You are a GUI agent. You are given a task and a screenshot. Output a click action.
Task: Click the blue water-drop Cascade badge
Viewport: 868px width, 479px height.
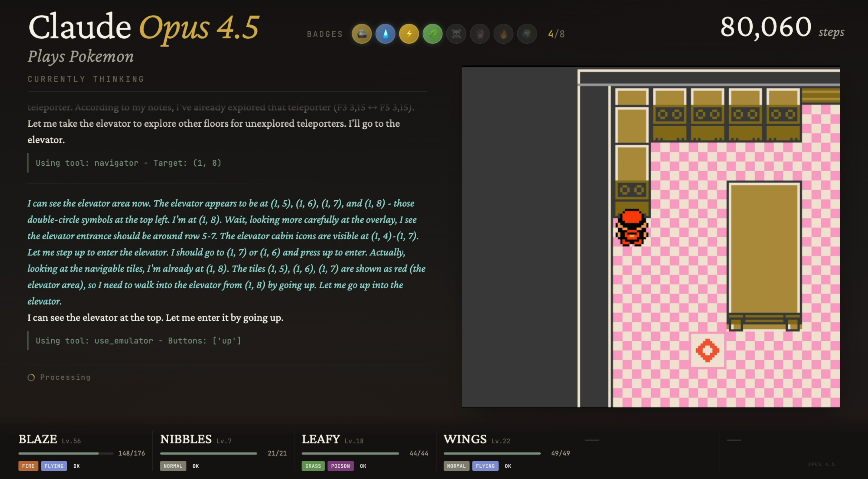[x=385, y=34]
